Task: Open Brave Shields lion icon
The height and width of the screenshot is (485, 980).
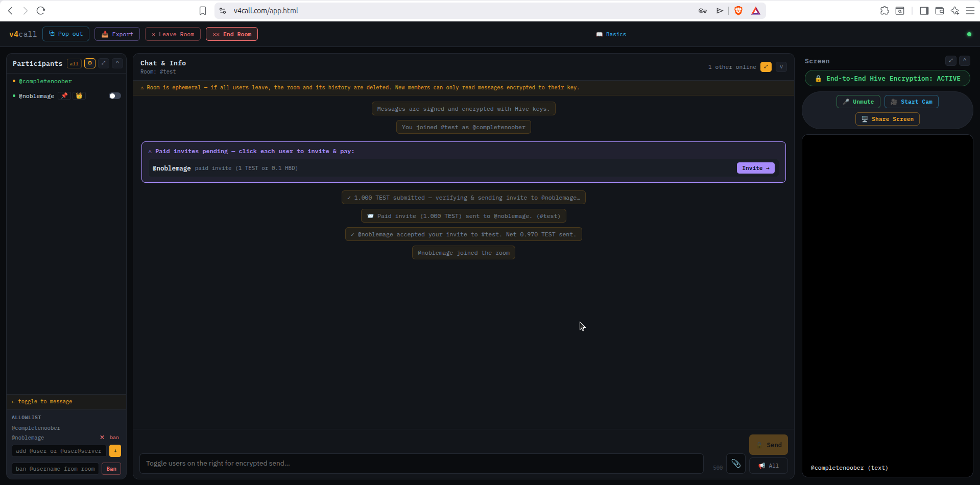Action: [738, 11]
